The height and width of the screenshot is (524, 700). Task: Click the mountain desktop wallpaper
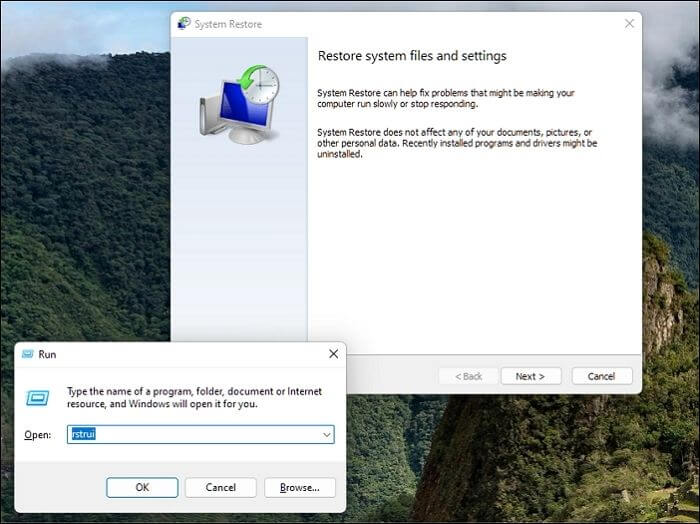point(80,200)
